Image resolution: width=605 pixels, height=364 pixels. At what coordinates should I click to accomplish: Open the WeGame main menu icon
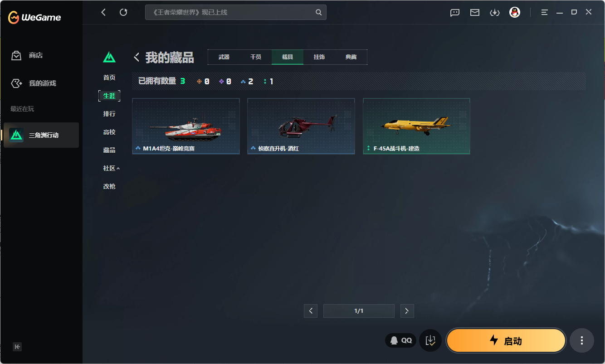[x=545, y=12]
